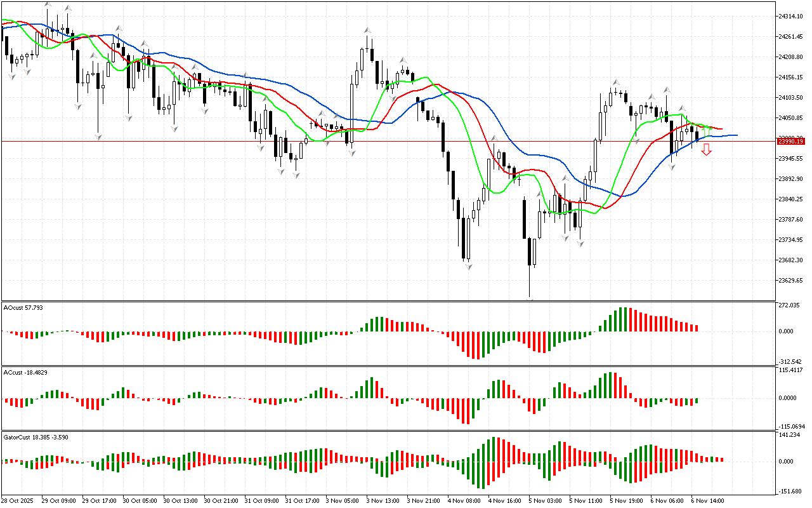Select the down fractal below 5 Nov low

pyautogui.click(x=529, y=298)
